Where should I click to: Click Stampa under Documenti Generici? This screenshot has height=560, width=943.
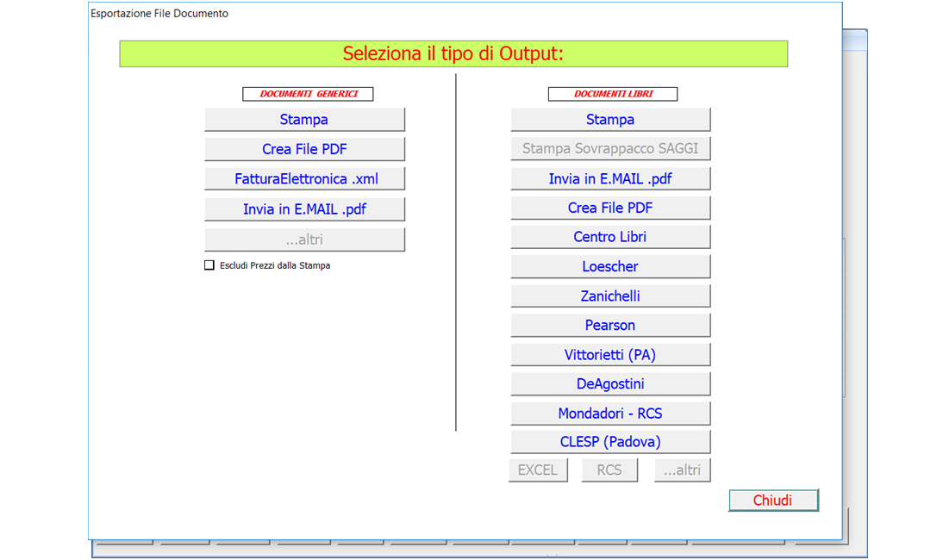coord(304,120)
